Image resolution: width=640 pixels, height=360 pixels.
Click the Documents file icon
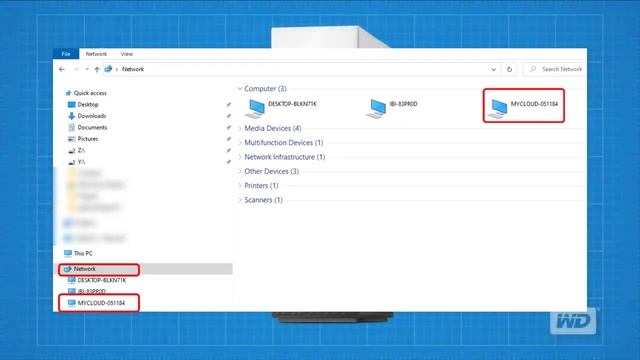pyautogui.click(x=71, y=127)
